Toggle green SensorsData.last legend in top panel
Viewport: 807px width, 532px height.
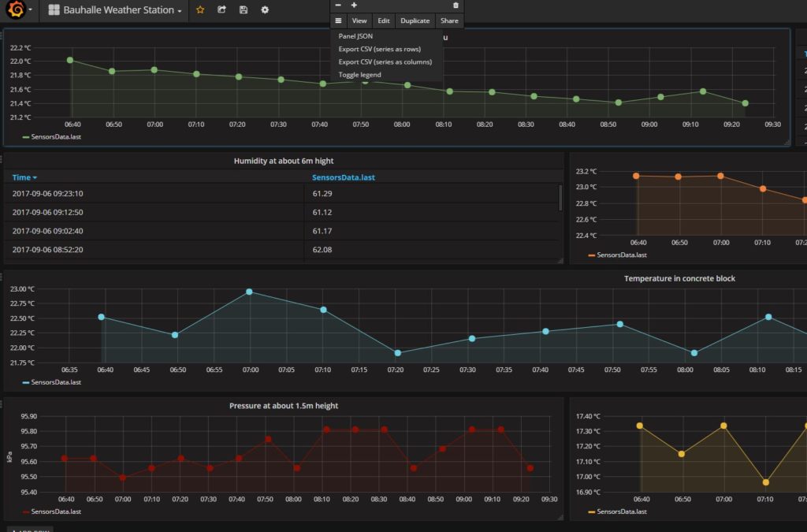pyautogui.click(x=56, y=137)
